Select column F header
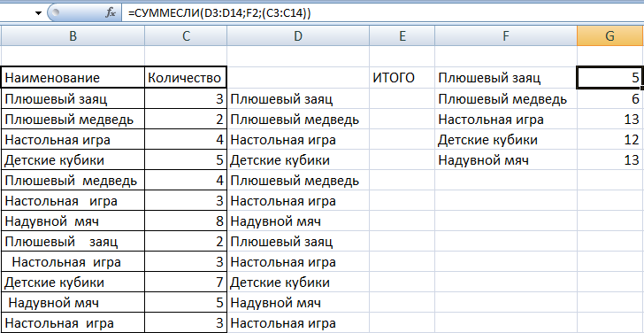This screenshot has height=333, width=644. 506,36
